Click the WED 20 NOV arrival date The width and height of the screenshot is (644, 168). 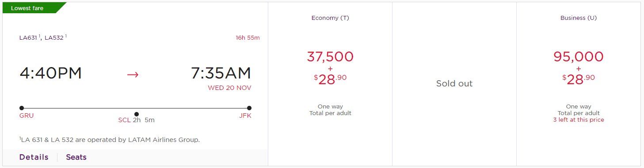tap(229, 88)
